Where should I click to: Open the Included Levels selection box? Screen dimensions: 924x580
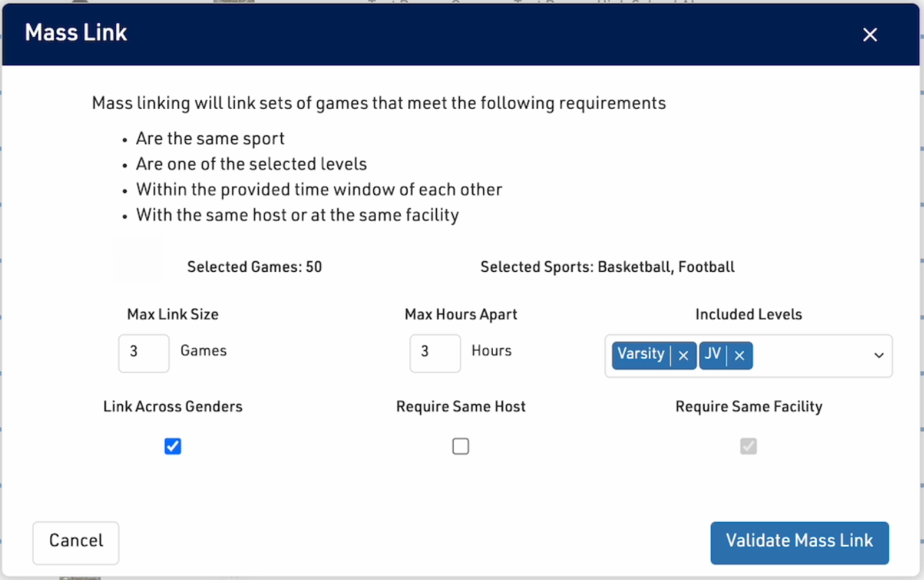point(811,356)
